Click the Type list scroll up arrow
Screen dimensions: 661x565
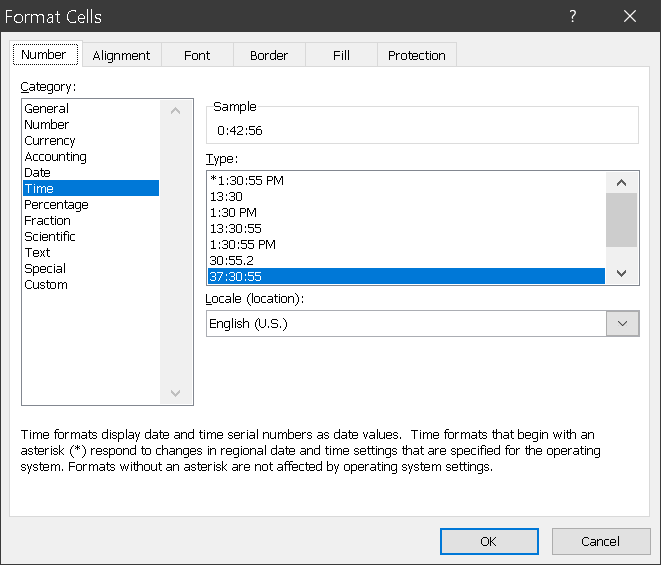(621, 183)
